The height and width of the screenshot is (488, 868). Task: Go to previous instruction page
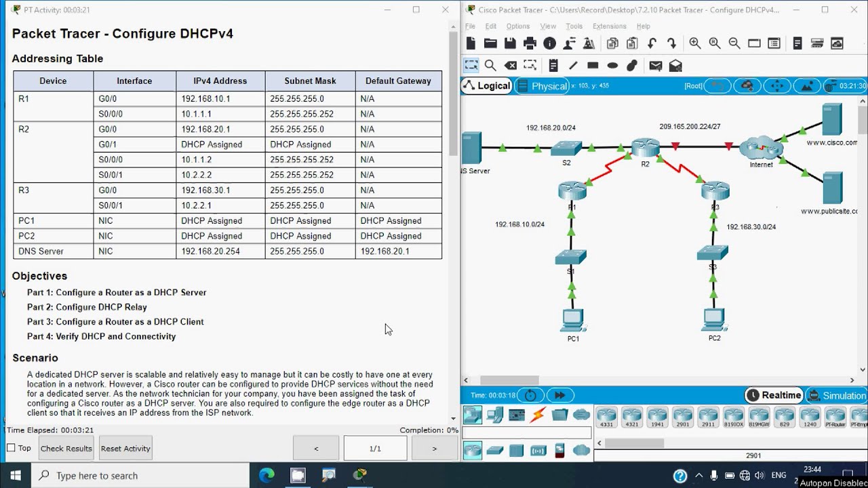[316, 448]
